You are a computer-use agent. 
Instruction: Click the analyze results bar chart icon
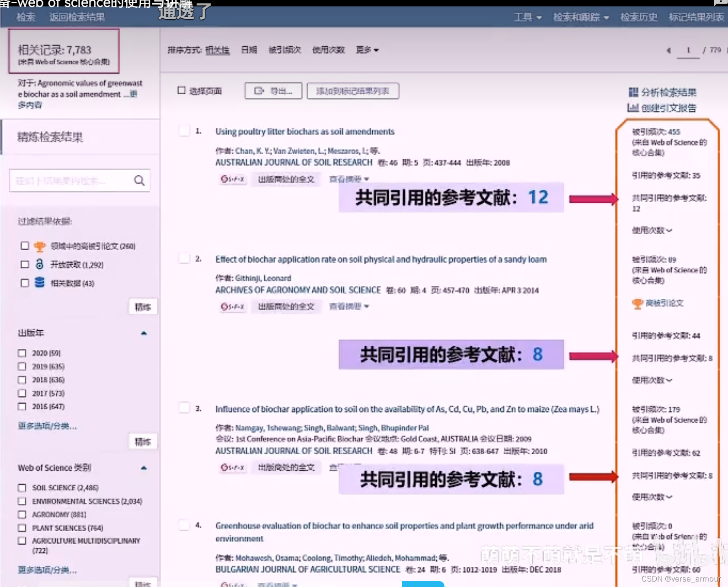coord(633,92)
